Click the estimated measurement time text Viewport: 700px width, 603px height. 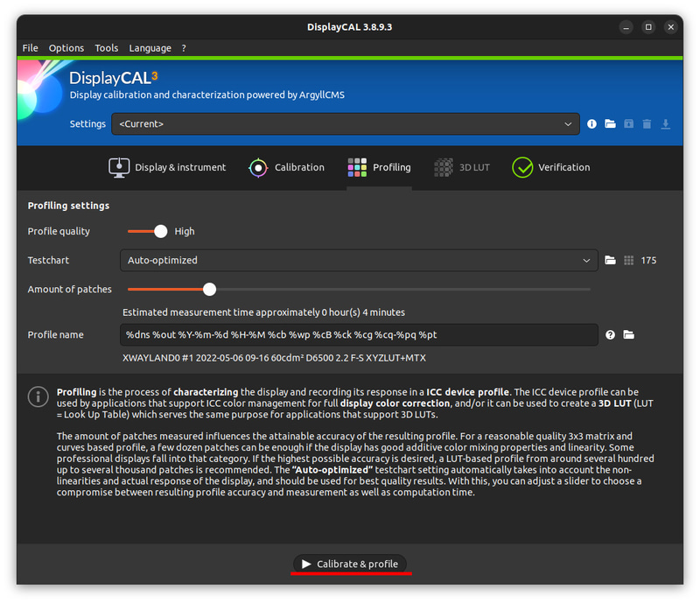click(x=263, y=312)
